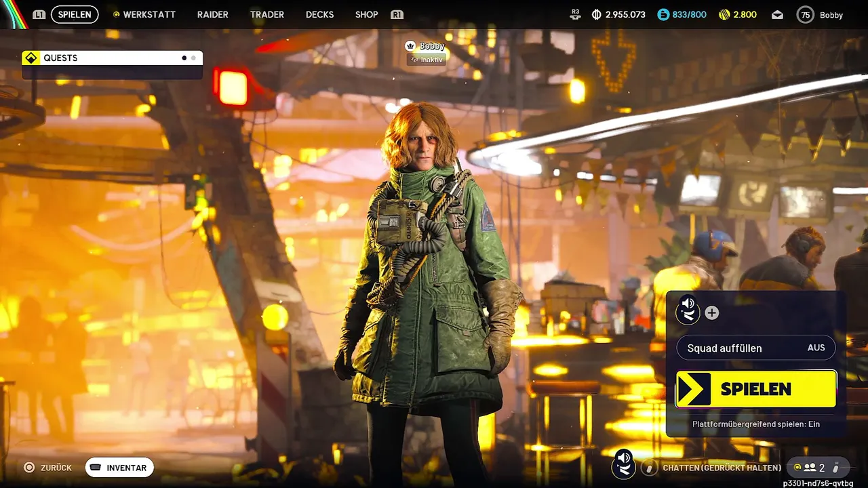Screen dimensions: 868x488
Task: Click the crown icon above the character
Action: 410,46
